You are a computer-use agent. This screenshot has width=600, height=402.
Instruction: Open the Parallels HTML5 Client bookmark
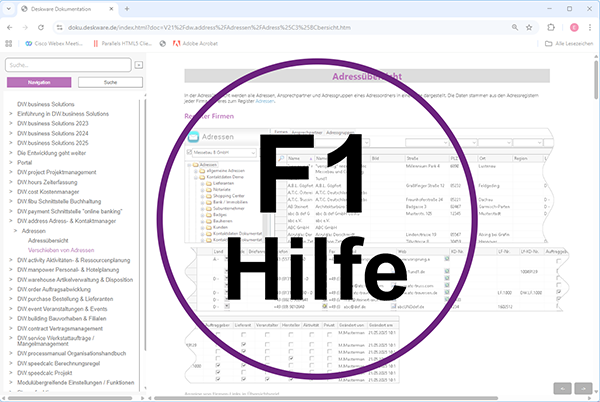122,44
